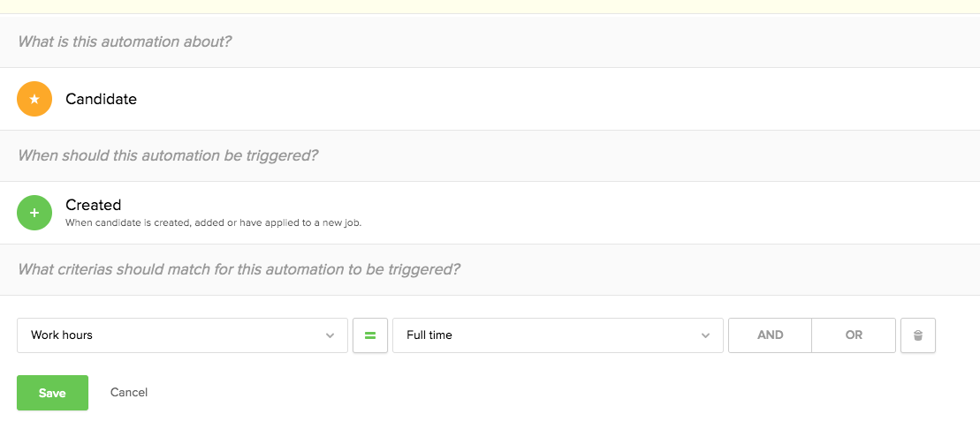Click the chevron arrow in Full time field

point(705,335)
